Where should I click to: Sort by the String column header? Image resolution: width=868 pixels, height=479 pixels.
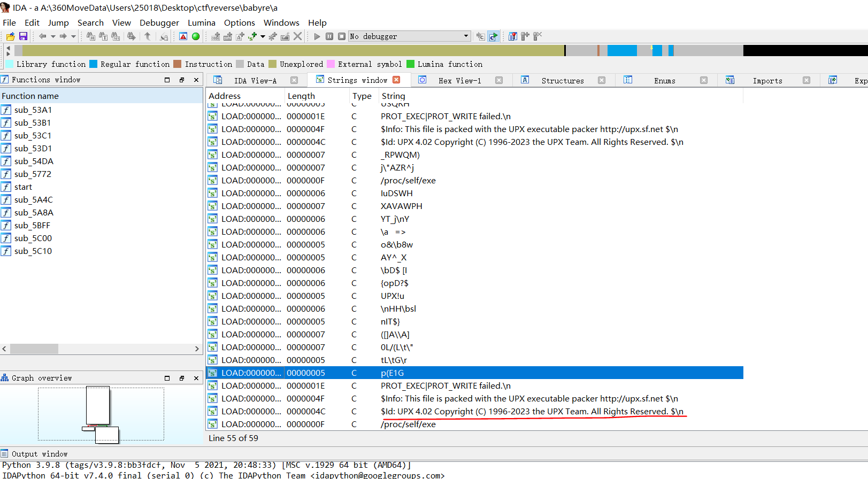pos(561,96)
